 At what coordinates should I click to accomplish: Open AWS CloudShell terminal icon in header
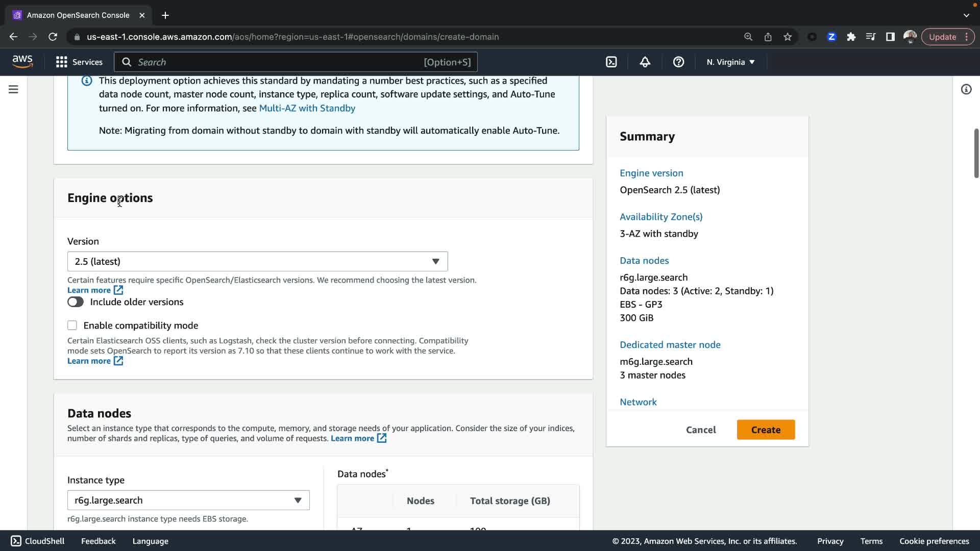click(x=611, y=62)
